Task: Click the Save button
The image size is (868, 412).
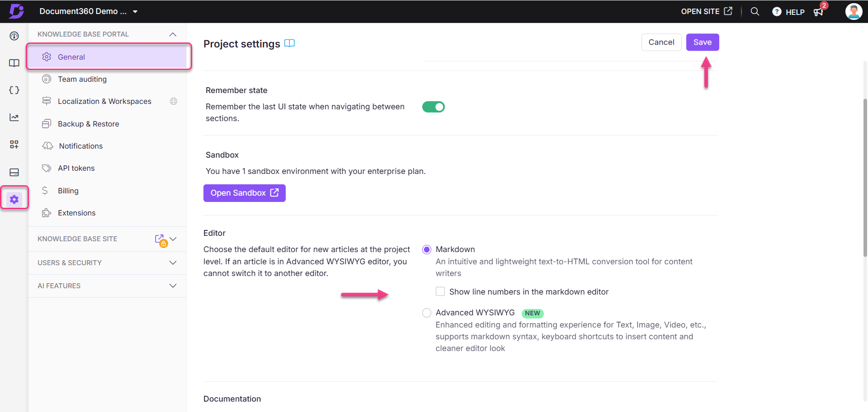Action: (x=702, y=42)
